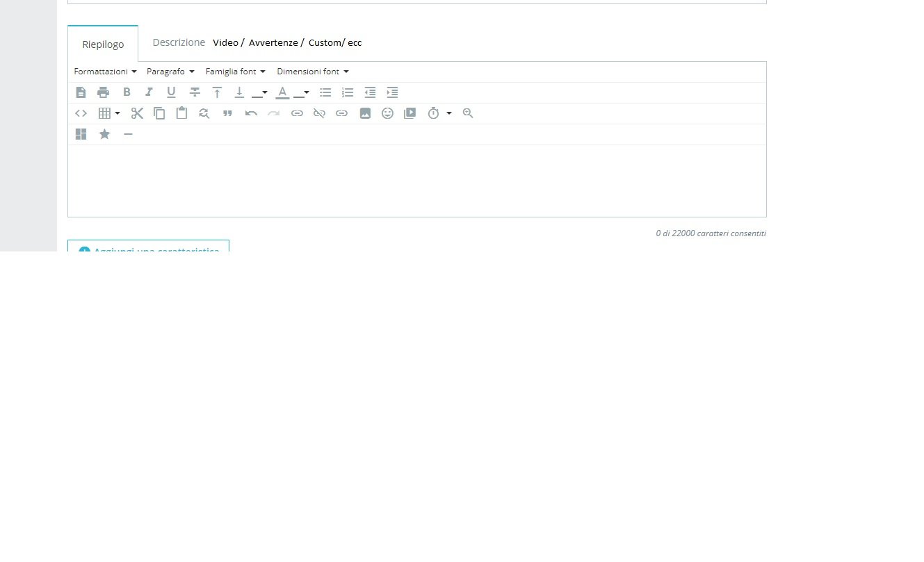
Task: Click Aggiungi una caratteristica button
Action: pos(148,247)
